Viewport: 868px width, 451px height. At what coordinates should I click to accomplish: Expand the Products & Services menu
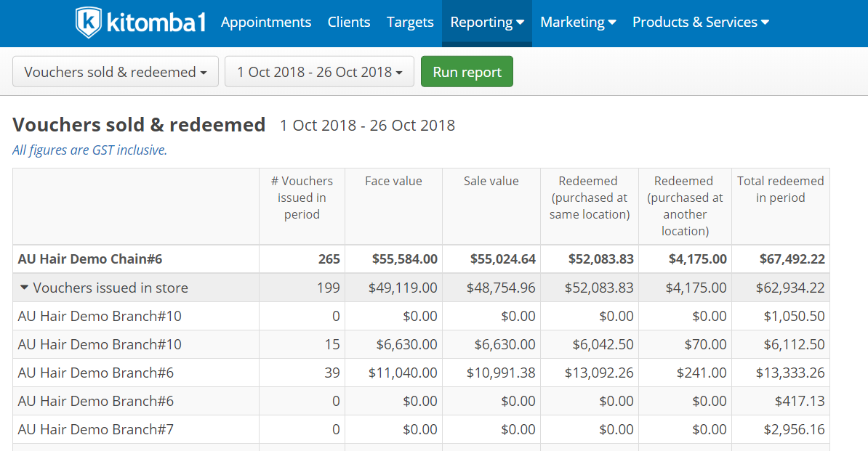pyautogui.click(x=701, y=22)
